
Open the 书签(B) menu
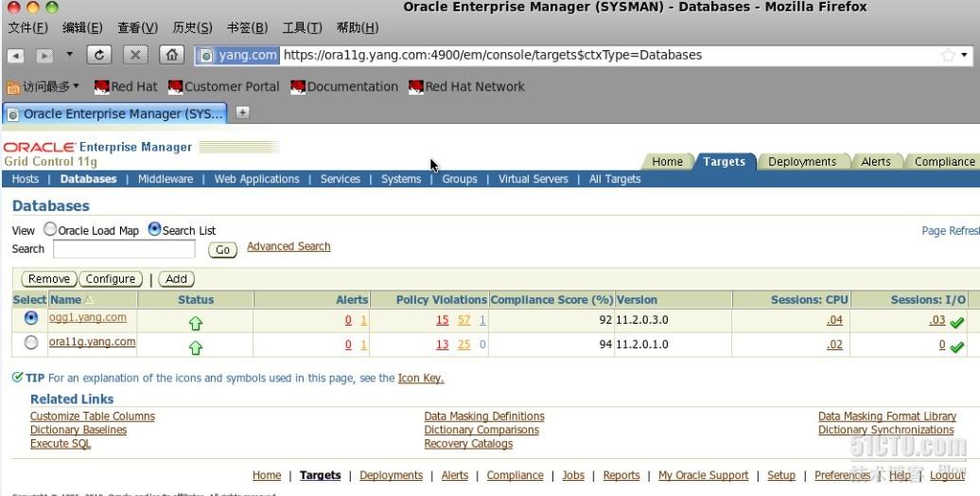[x=248, y=27]
